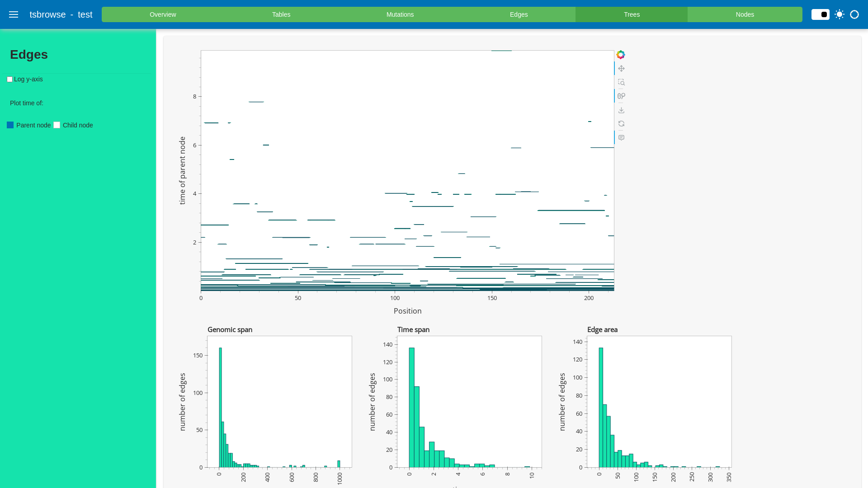Click the busy indicator circle icon
Screen dimensions: 868x488
click(x=854, y=14)
